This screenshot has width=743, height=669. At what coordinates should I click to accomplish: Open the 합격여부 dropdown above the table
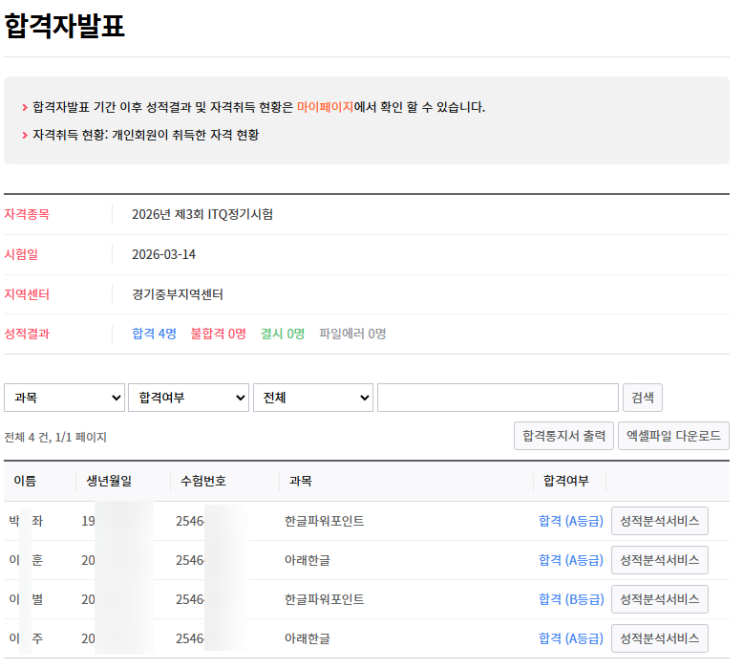point(188,397)
